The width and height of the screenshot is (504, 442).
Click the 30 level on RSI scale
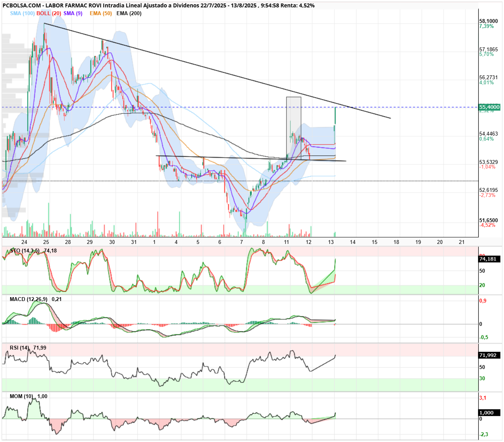(x=482, y=378)
